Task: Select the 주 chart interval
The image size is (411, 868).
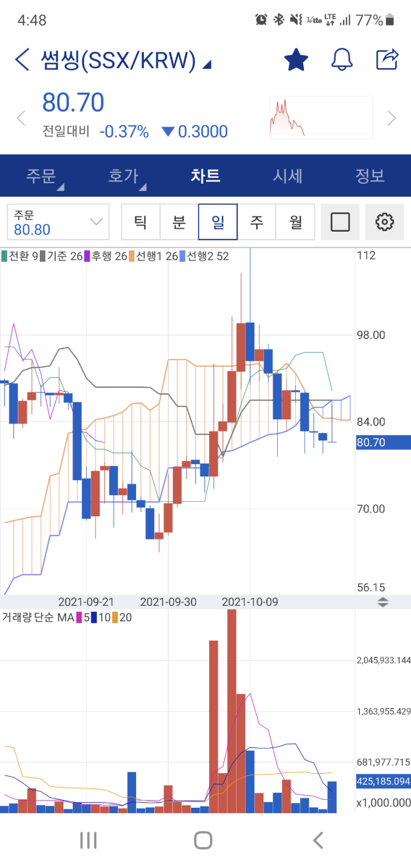Action: [x=257, y=222]
